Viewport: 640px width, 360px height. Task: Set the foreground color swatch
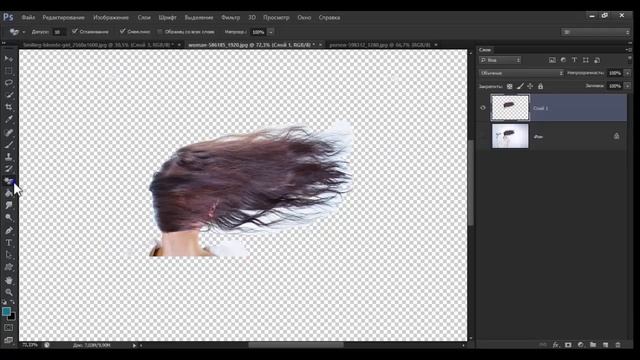pos(6,311)
